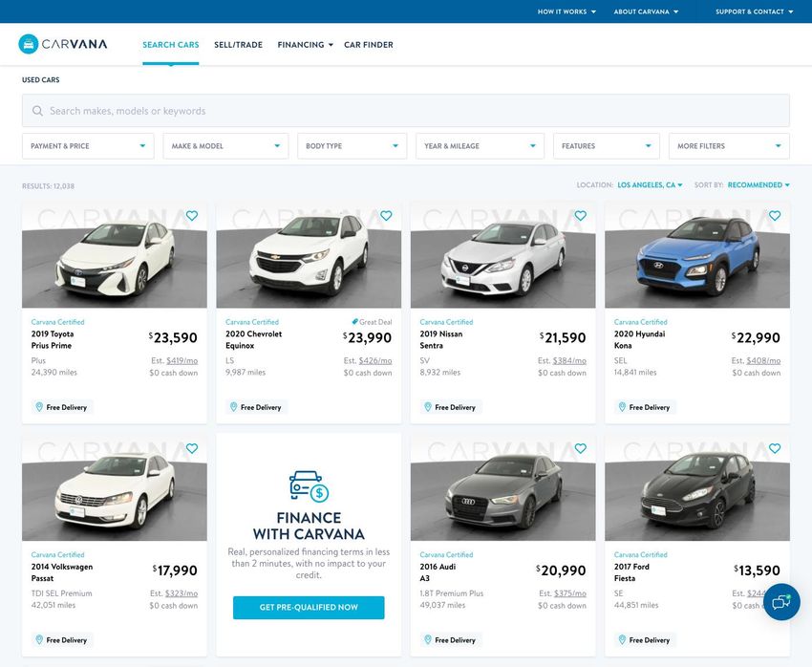This screenshot has width=812, height=667.
Task: Open the black Ford Fiesta photo
Action: point(697,488)
